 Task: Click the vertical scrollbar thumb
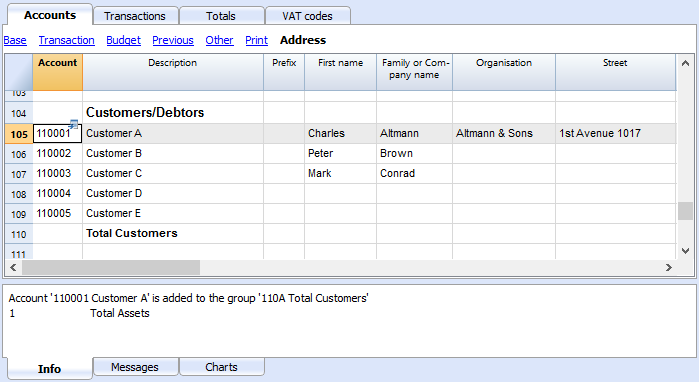[685, 211]
